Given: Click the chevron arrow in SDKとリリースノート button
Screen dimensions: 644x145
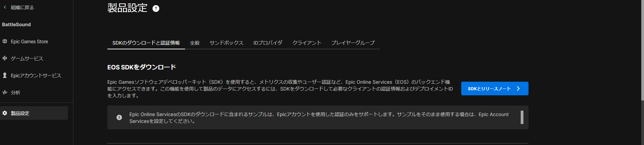Looking at the screenshot, I should 518,88.
